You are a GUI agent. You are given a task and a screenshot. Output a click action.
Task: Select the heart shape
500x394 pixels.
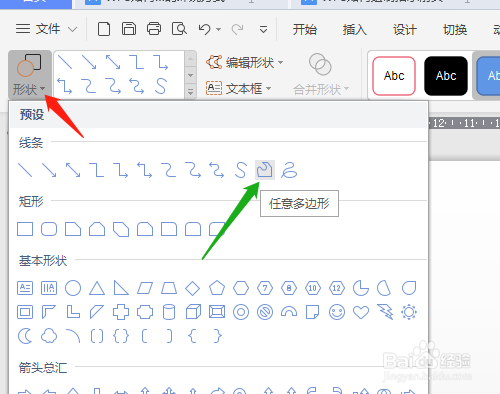point(361,312)
